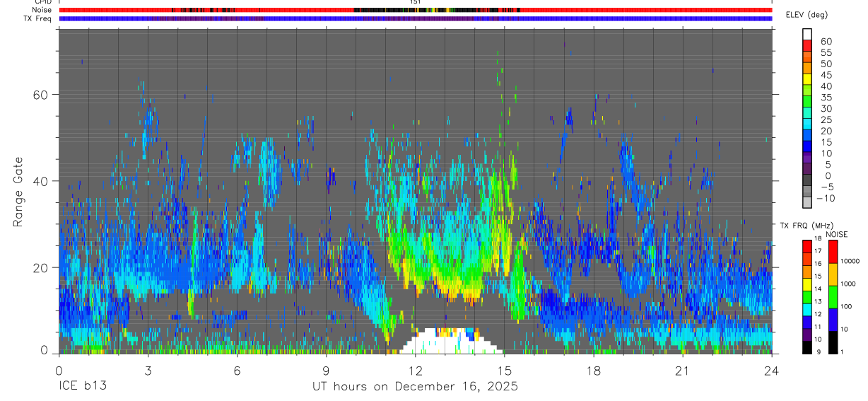Screen dimensions: 868x401
Task: Click the blue TX Freq strip above the plot
Action: (415, 19)
